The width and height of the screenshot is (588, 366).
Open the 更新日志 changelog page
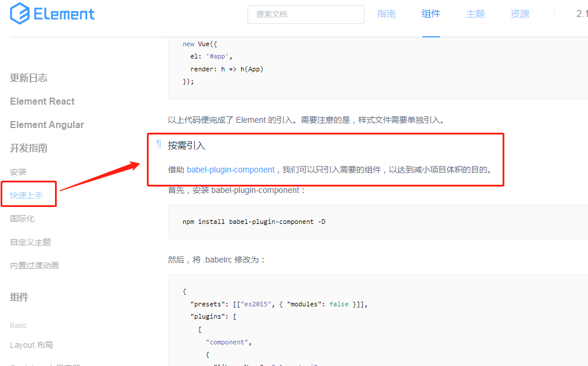point(29,77)
